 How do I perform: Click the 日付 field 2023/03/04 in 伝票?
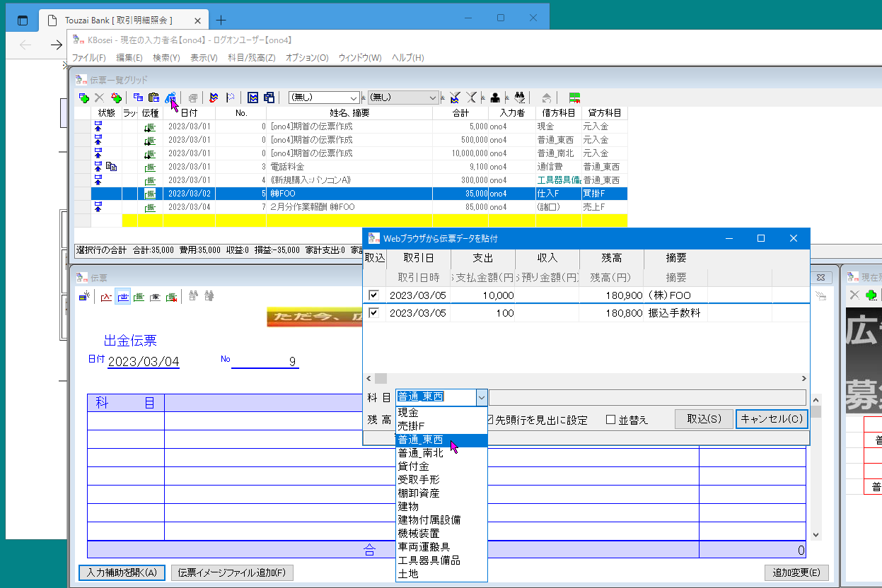pyautogui.click(x=144, y=362)
